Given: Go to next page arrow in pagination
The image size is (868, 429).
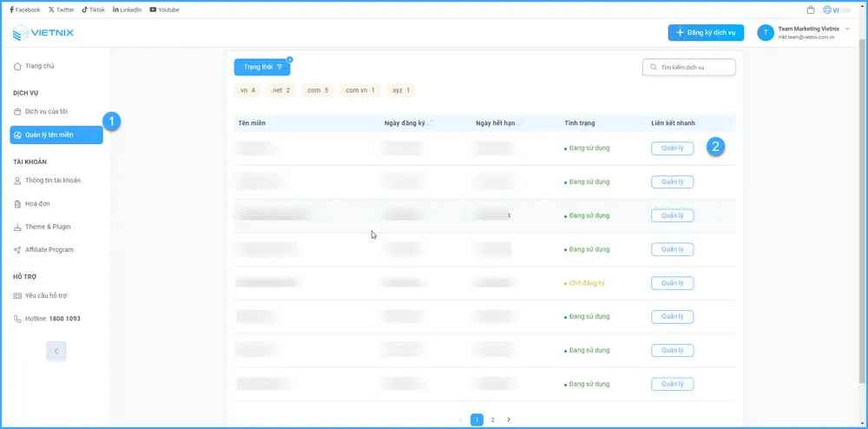Looking at the screenshot, I should pyautogui.click(x=509, y=419).
